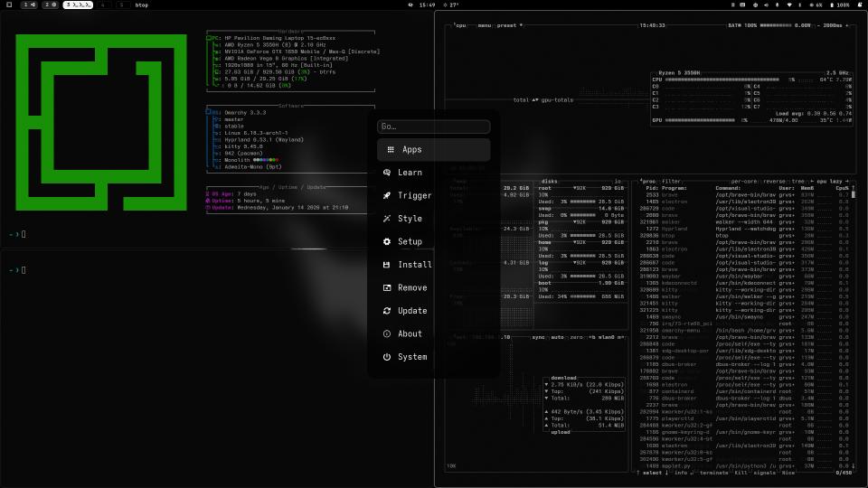Select the Setup menu entry

[433, 242]
